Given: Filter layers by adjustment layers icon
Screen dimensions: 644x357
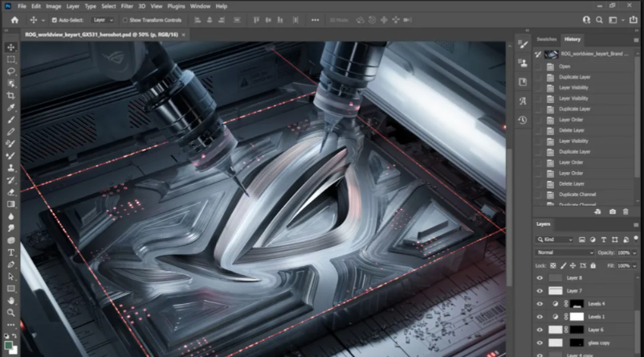Looking at the screenshot, I should pos(593,240).
